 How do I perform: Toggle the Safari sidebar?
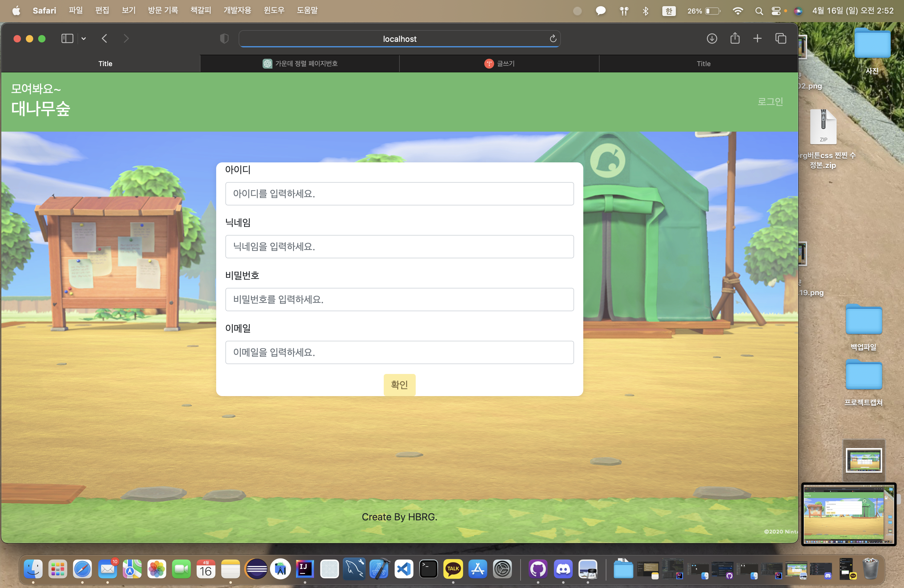point(67,38)
